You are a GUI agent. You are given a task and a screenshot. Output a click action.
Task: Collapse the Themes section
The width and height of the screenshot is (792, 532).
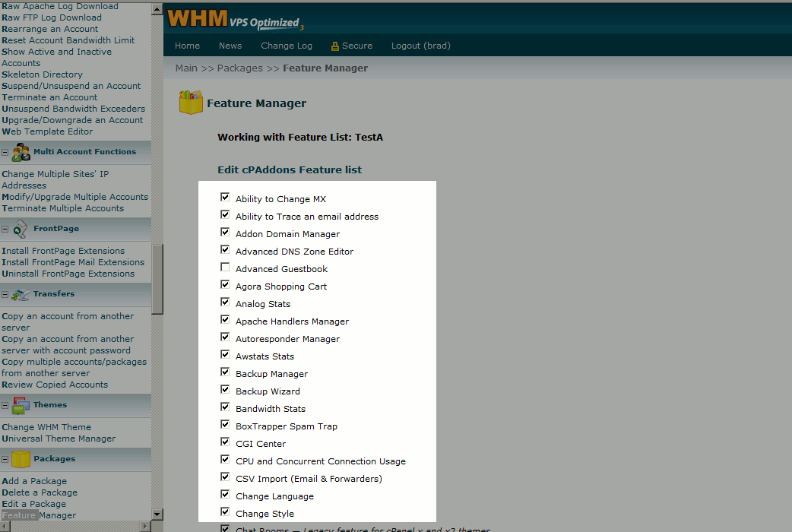pyautogui.click(x=5, y=404)
